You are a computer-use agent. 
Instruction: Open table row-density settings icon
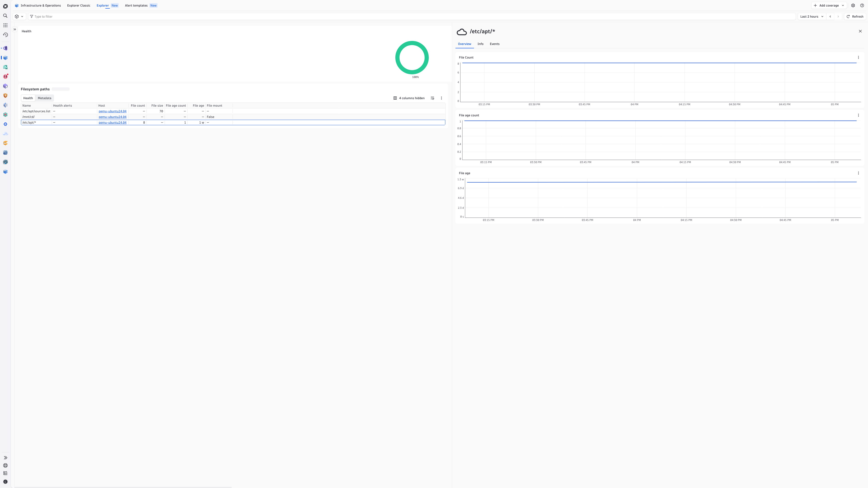(x=432, y=98)
